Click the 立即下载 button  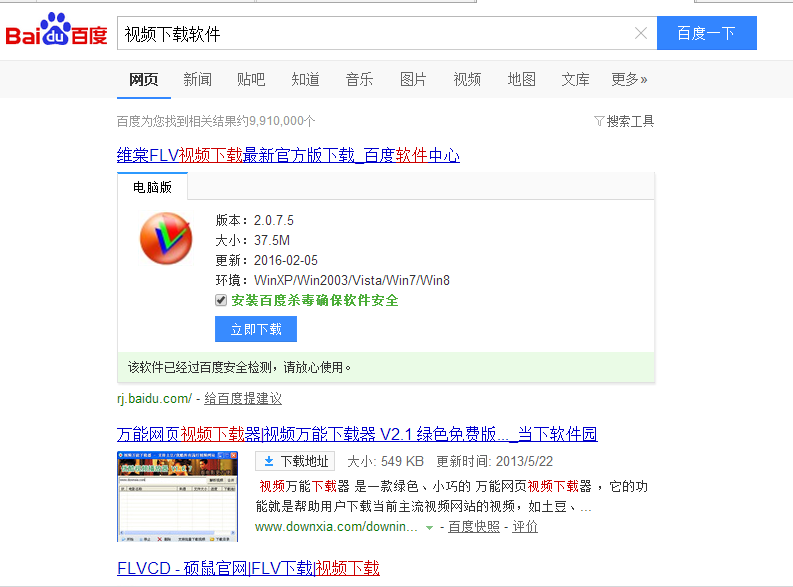click(256, 329)
